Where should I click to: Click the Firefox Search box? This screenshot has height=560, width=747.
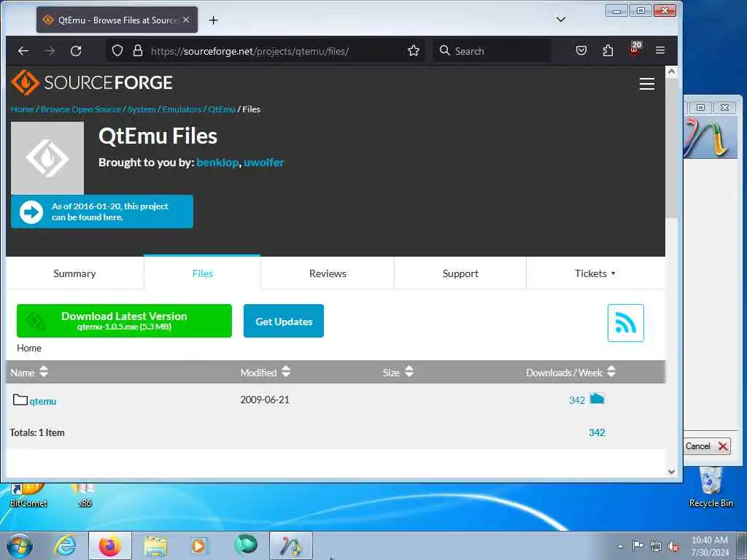pyautogui.click(x=492, y=51)
